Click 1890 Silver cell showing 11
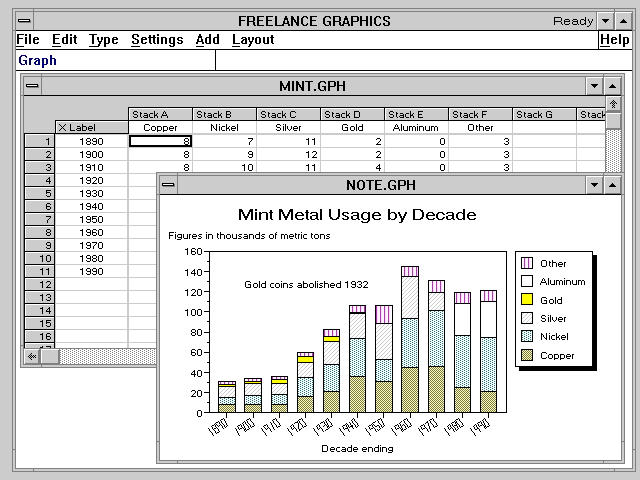The image size is (640, 480). point(288,141)
